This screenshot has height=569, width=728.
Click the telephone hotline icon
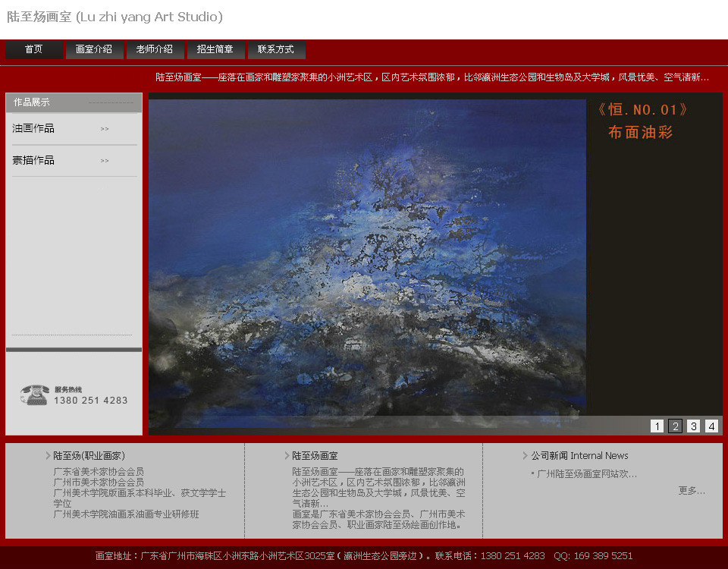click(35, 395)
